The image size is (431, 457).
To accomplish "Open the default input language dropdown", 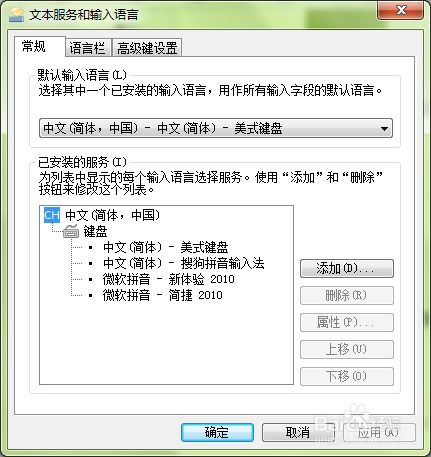I will point(216,128).
